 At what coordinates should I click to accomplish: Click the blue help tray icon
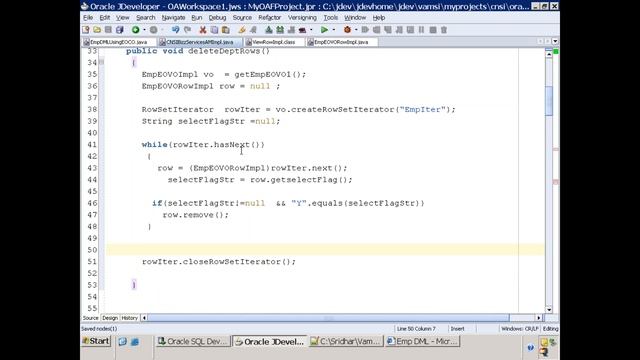pyautogui.click(x=530, y=348)
